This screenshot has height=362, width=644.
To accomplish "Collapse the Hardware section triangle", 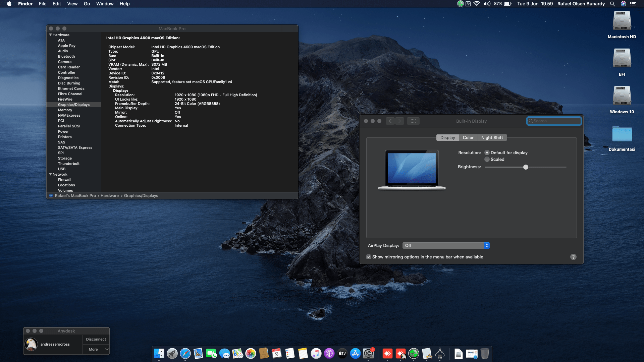I will (x=50, y=35).
